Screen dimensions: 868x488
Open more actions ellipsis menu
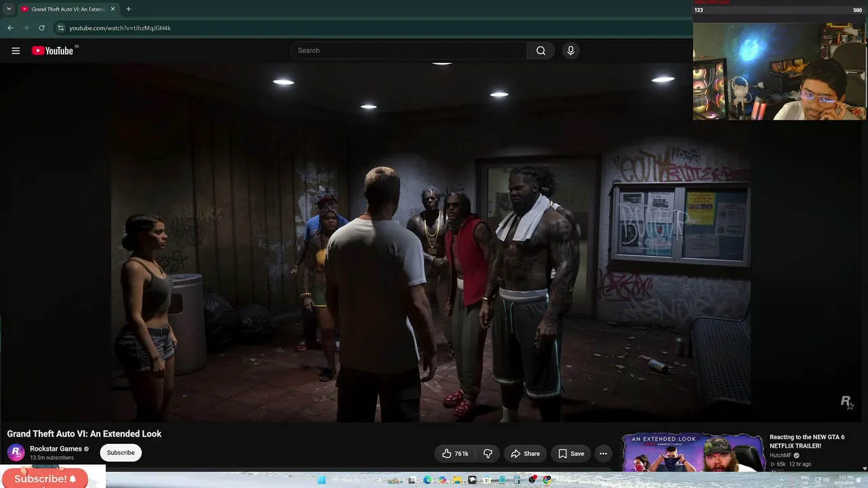[x=603, y=453]
